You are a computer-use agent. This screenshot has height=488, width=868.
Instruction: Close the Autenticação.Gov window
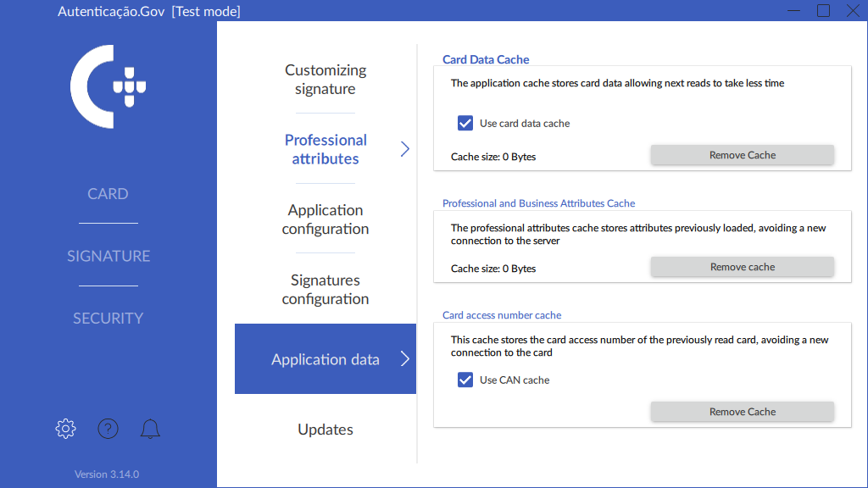pyautogui.click(x=853, y=11)
